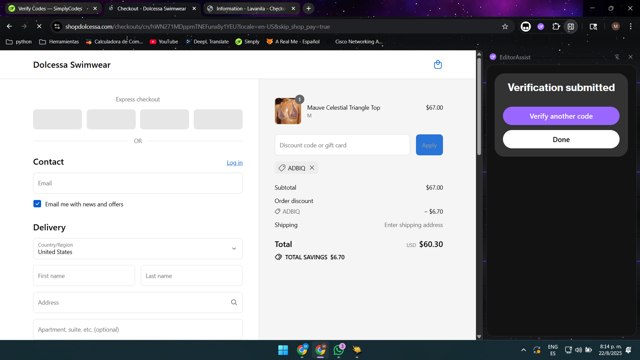This screenshot has height=360, width=640.
Task: Stop loading the page
Action: tap(39, 27)
